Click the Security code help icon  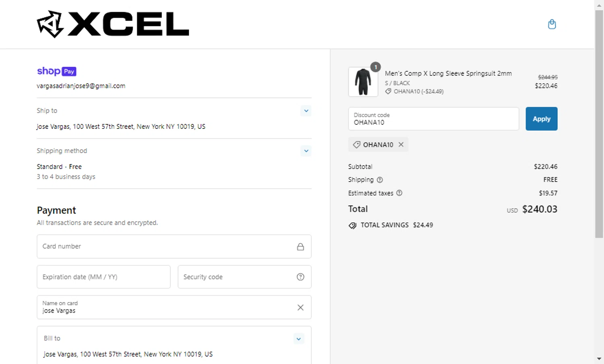coord(300,277)
